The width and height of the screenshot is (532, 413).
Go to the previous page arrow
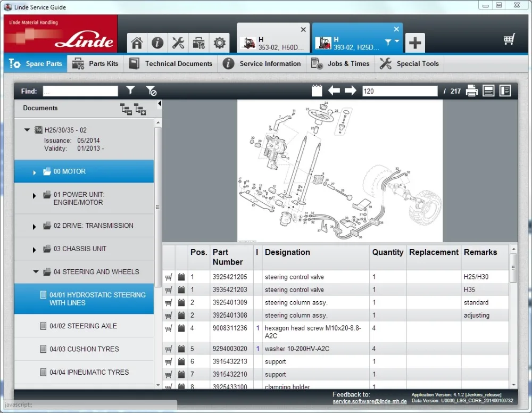tap(334, 91)
